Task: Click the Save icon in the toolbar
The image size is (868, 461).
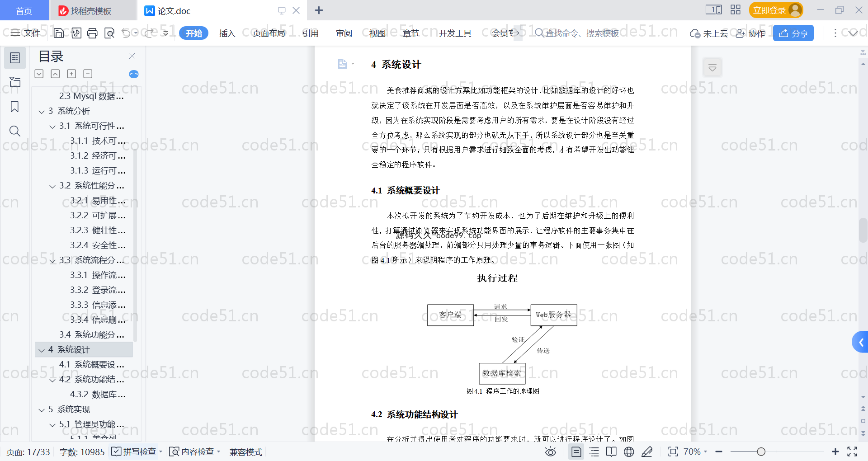Action: click(59, 33)
